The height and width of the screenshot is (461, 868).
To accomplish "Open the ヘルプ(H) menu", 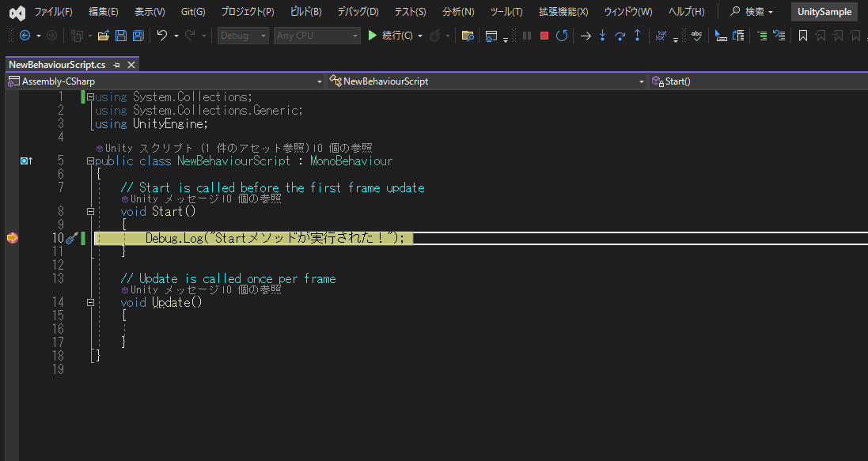I will (687, 12).
